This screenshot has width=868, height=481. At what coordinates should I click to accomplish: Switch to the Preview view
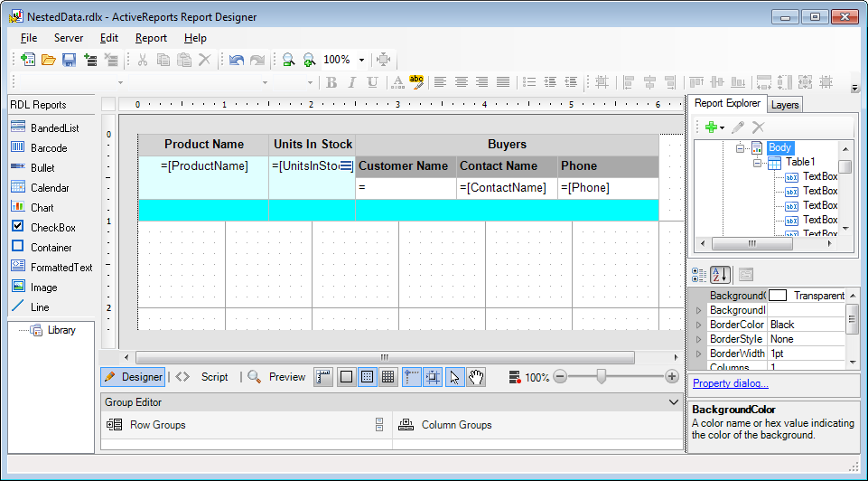point(286,377)
